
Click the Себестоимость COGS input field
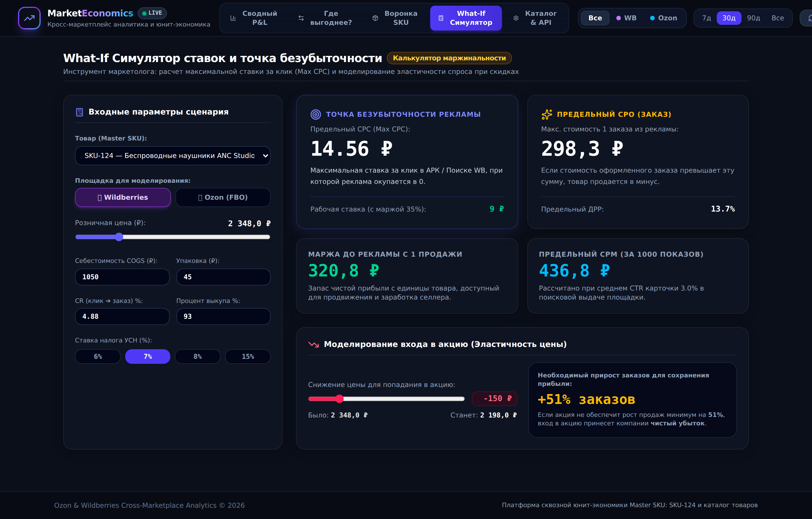(x=122, y=277)
